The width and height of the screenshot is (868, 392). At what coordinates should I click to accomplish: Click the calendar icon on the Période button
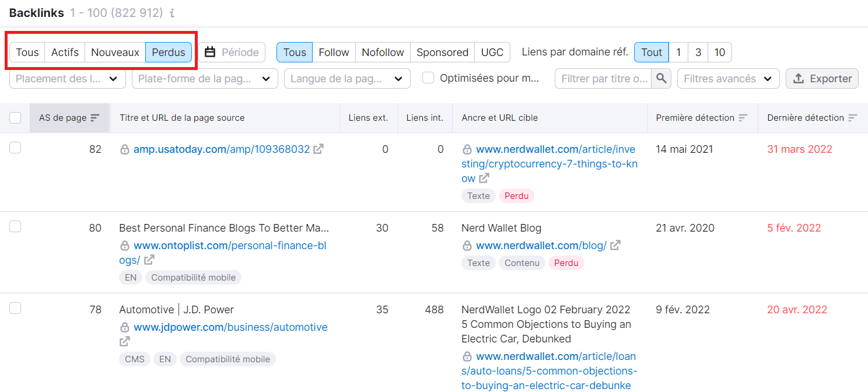tap(211, 52)
